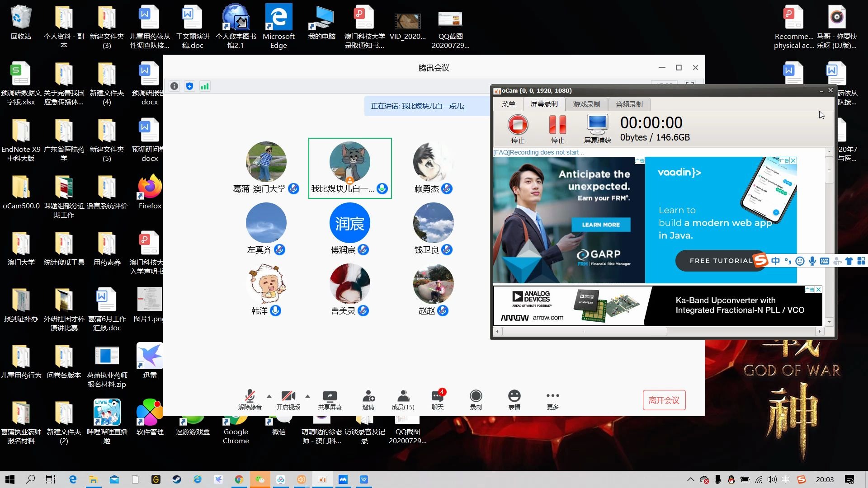This screenshot has width=868, height=488.
Task: Open notification center
Action: [x=849, y=479]
